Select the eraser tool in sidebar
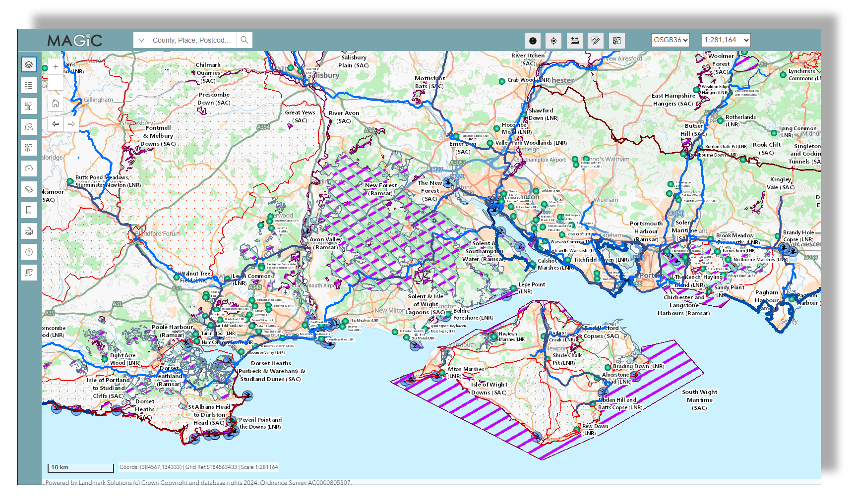 point(29,189)
